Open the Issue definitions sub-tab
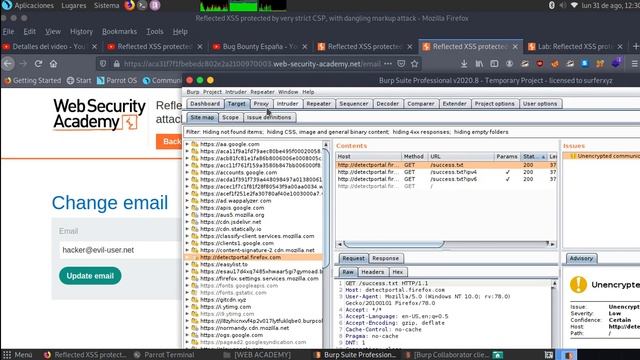 pos(269,118)
